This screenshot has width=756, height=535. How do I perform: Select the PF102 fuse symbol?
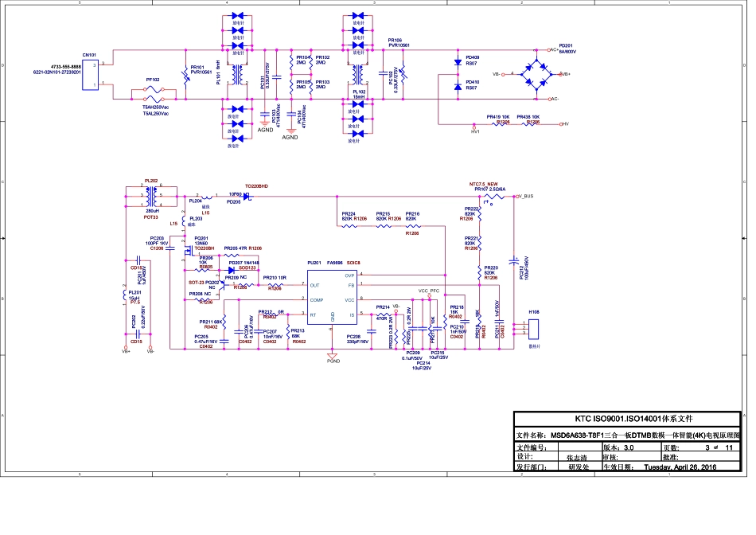[154, 94]
